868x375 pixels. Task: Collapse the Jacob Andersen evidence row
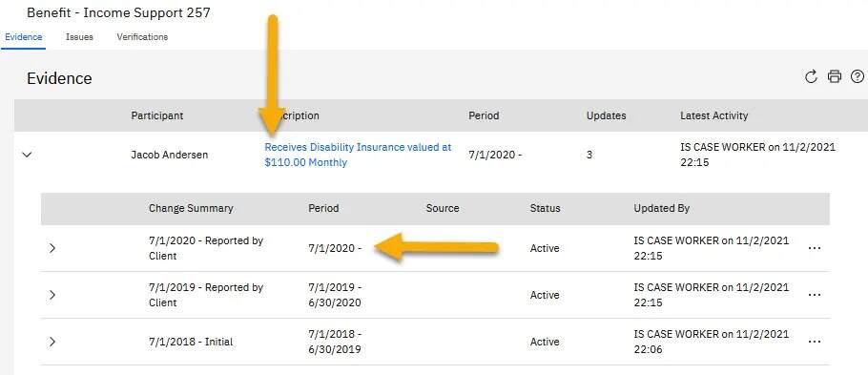27,156
